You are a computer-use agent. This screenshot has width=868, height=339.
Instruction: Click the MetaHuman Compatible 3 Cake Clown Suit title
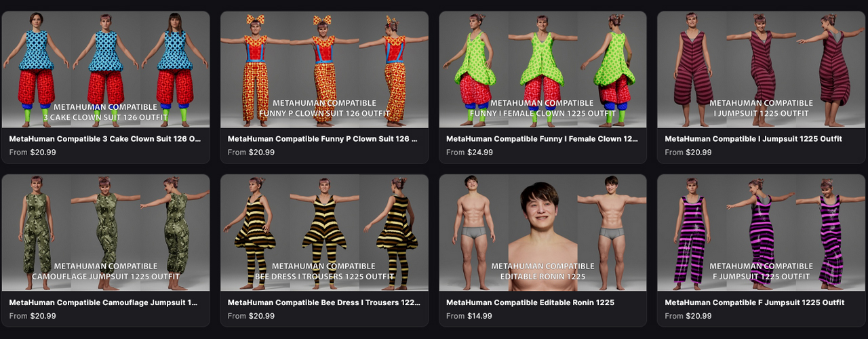105,139
